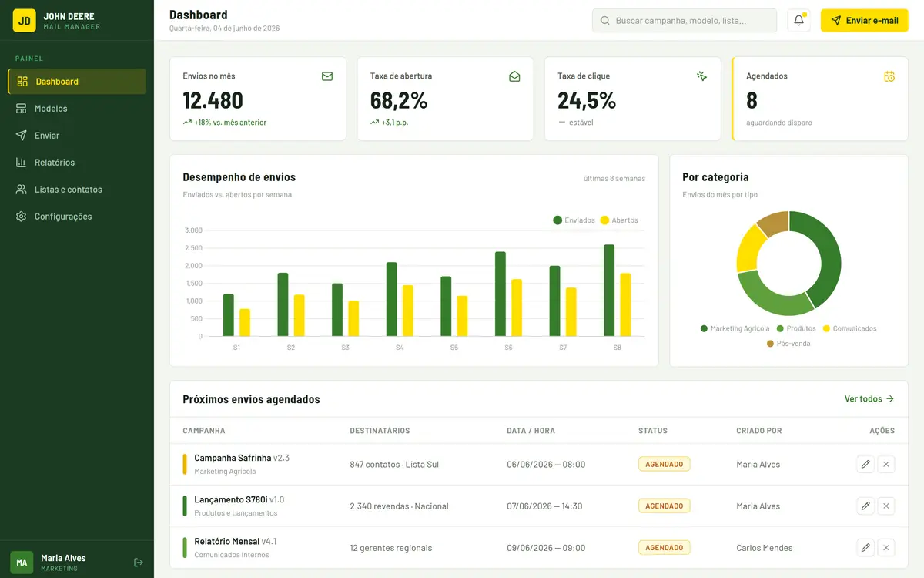
Task: Click the Enviar paper plane icon in sidebar
Action: (21, 136)
